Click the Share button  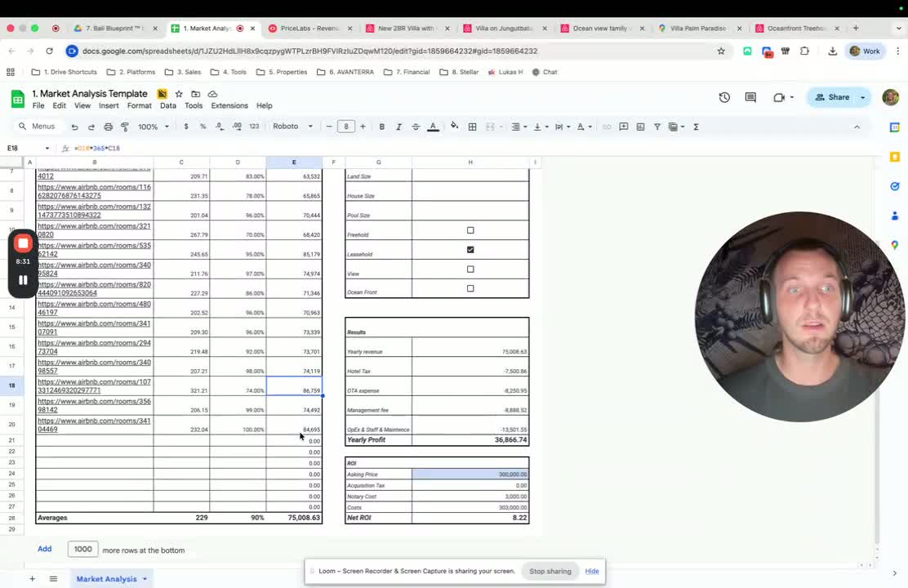[x=832, y=97]
